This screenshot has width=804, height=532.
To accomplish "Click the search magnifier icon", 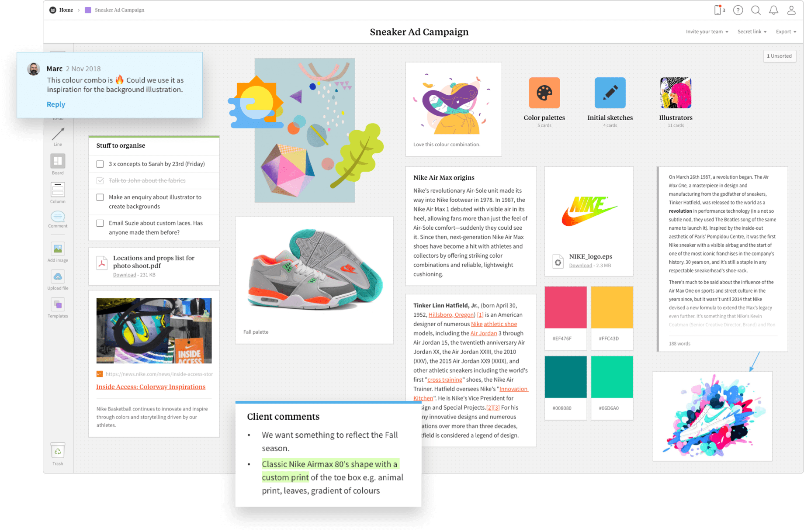I will 756,10.
